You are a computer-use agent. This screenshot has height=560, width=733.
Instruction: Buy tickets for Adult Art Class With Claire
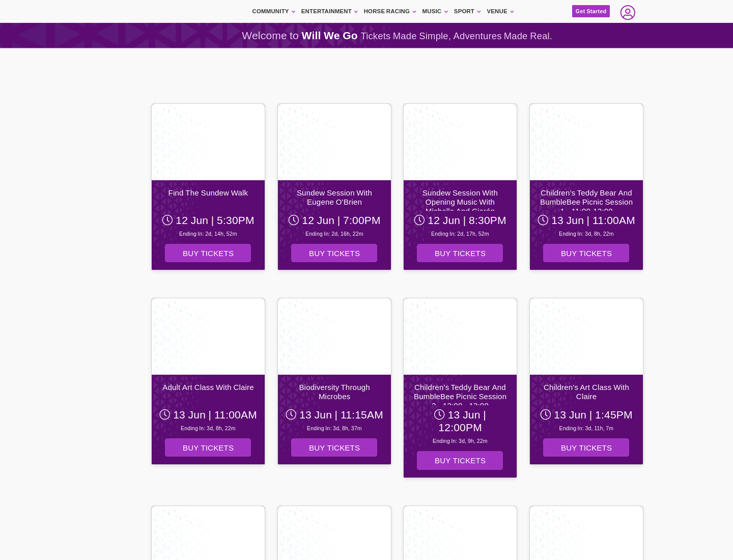[208, 447]
